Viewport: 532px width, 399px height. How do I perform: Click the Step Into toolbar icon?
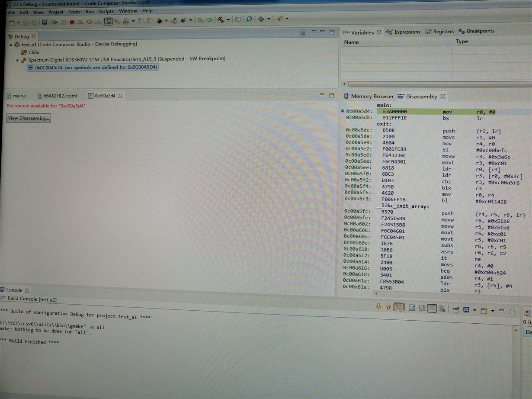tap(80, 21)
